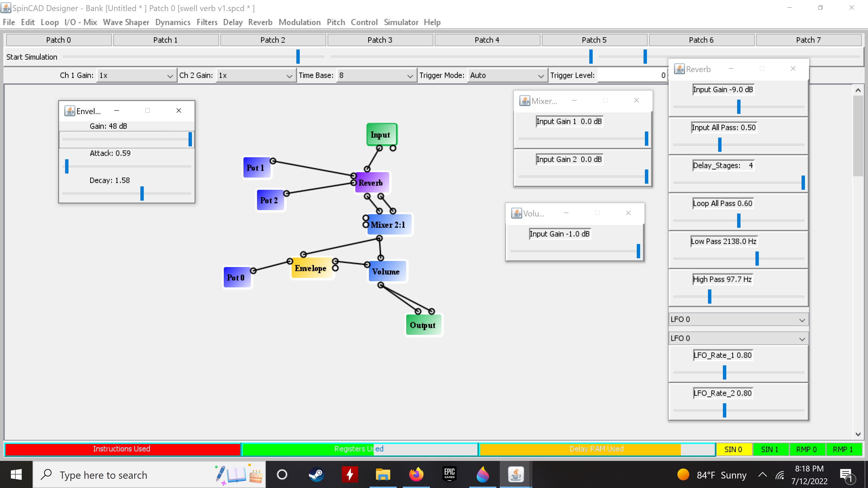Open first LFO 0 dropdown in Reverb panel
Viewport: 868px width, 488px height.
pos(738,319)
